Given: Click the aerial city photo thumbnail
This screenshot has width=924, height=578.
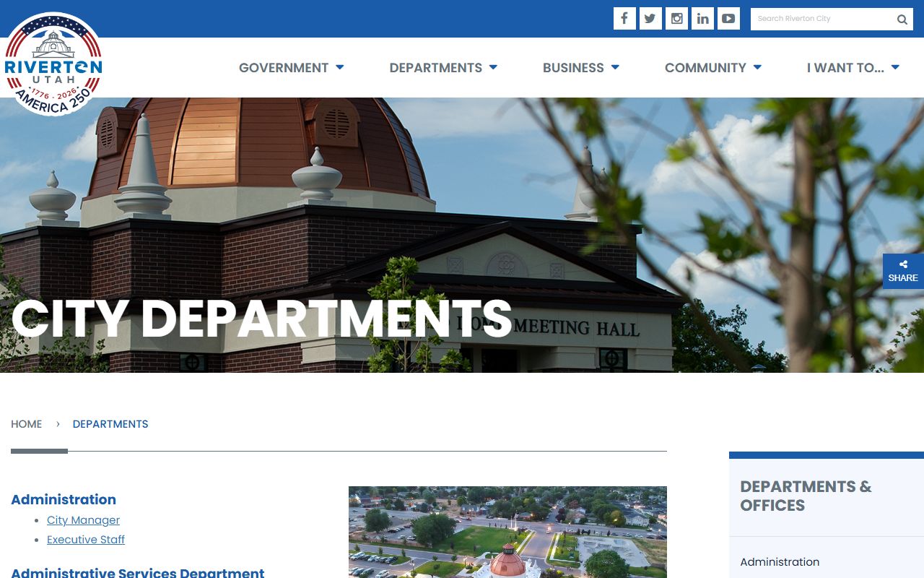Looking at the screenshot, I should 507,532.
